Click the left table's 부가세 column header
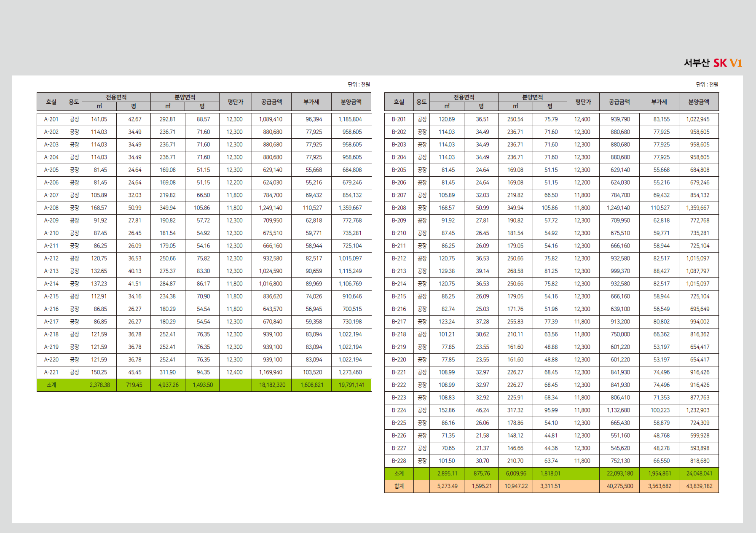 coord(311,102)
